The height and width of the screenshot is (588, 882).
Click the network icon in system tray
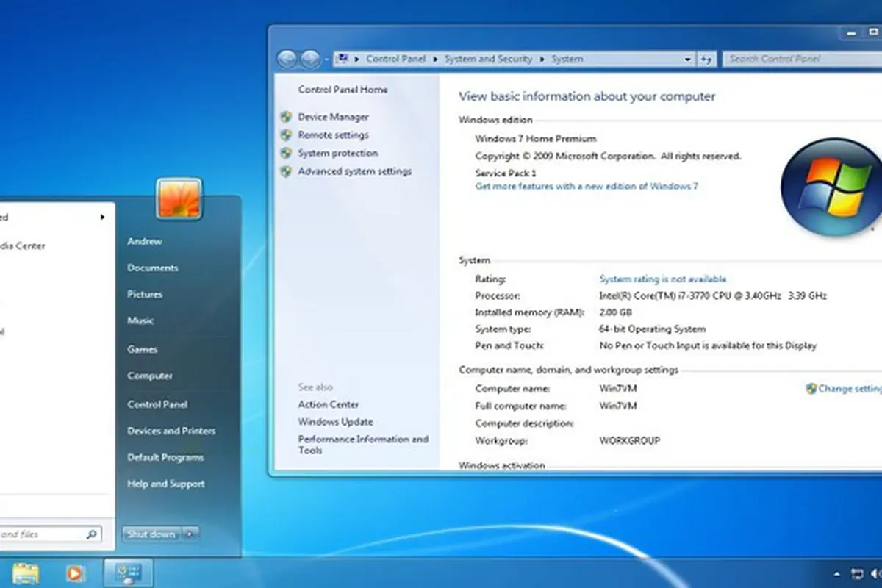pyautogui.click(x=857, y=574)
